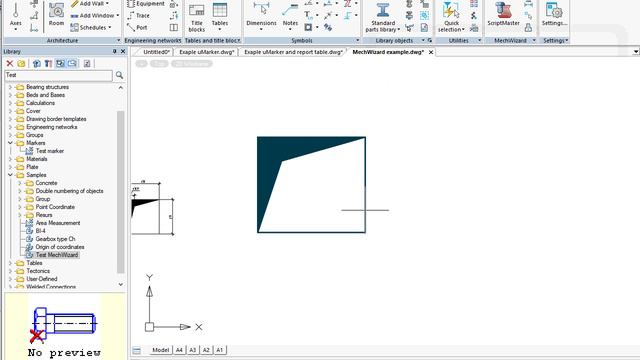Switch to Untitled0 document tab
This screenshot has height=360, width=640.
156,52
